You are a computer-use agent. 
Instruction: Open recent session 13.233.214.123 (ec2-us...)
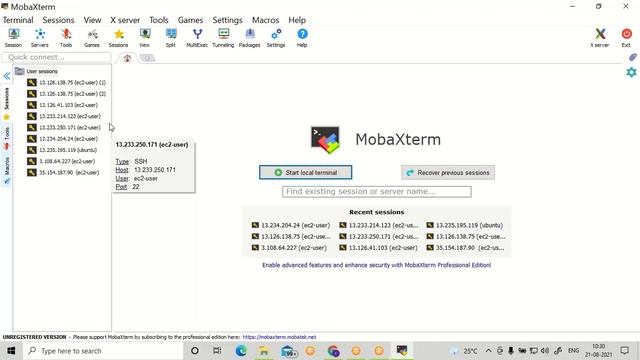coord(379,225)
